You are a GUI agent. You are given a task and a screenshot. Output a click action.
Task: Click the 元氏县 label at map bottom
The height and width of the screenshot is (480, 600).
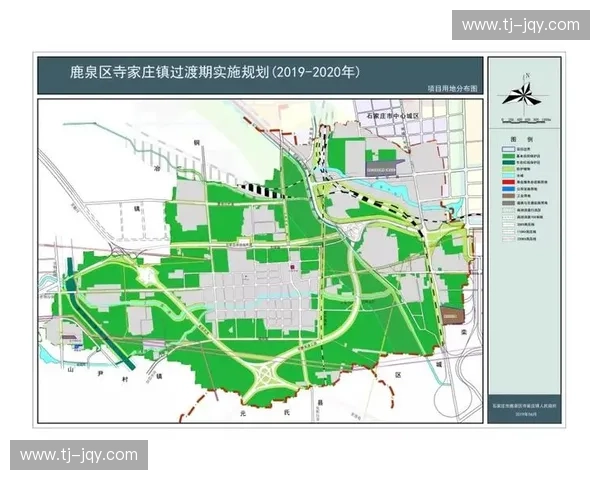click(281, 410)
